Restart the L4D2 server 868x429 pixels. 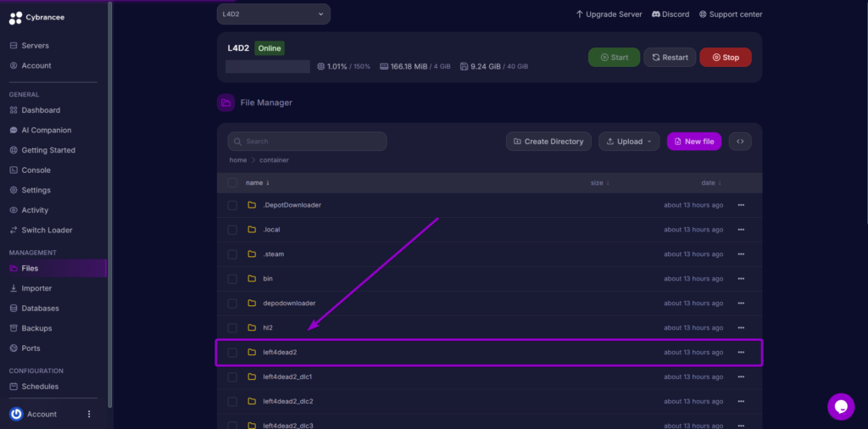coord(670,57)
